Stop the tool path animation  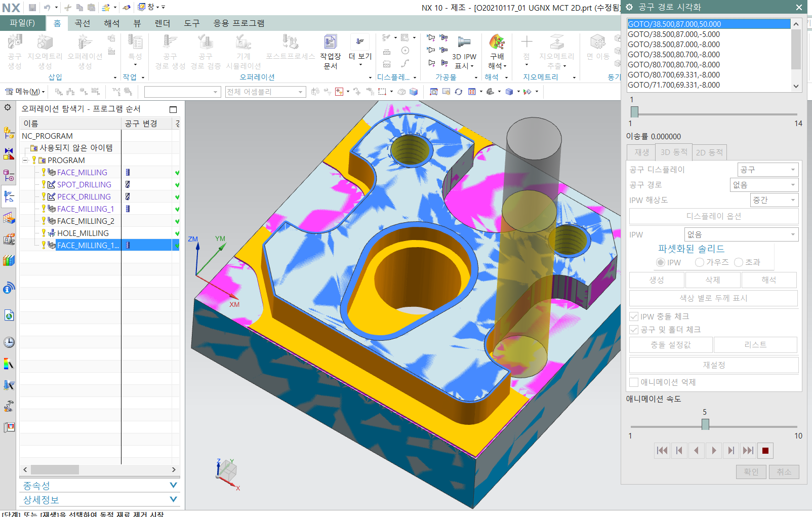tap(765, 451)
